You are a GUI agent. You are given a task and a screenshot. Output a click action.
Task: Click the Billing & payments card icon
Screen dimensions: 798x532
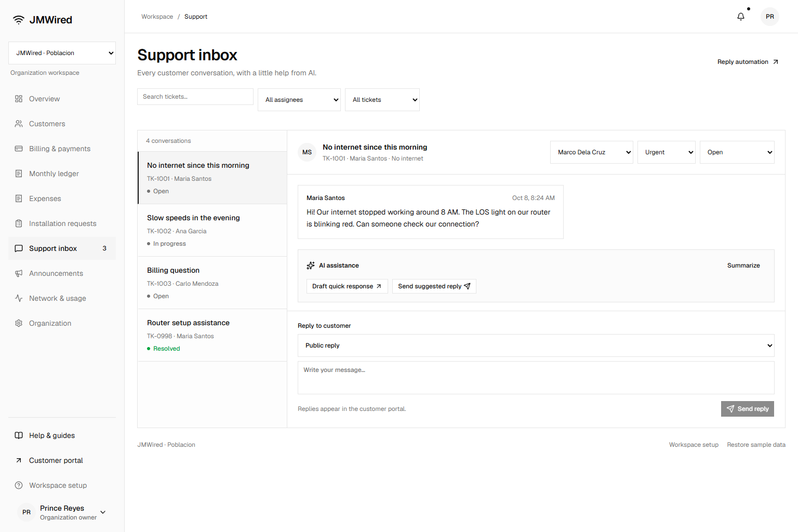click(19, 149)
